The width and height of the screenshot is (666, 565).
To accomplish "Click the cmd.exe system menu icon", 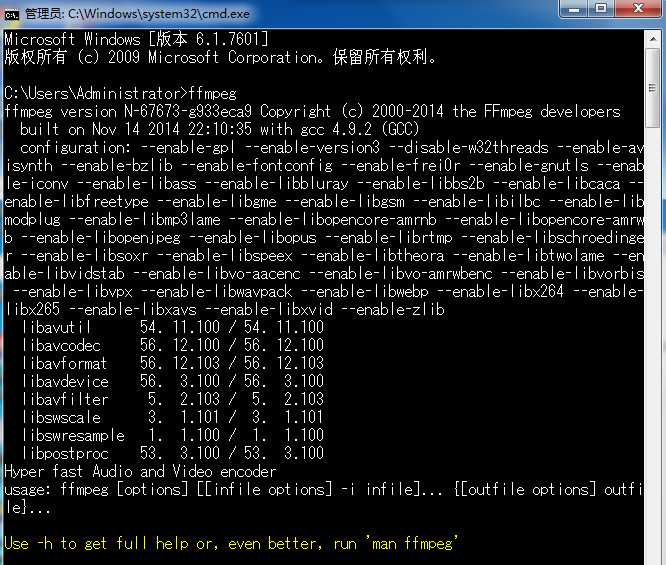I will click(x=12, y=15).
